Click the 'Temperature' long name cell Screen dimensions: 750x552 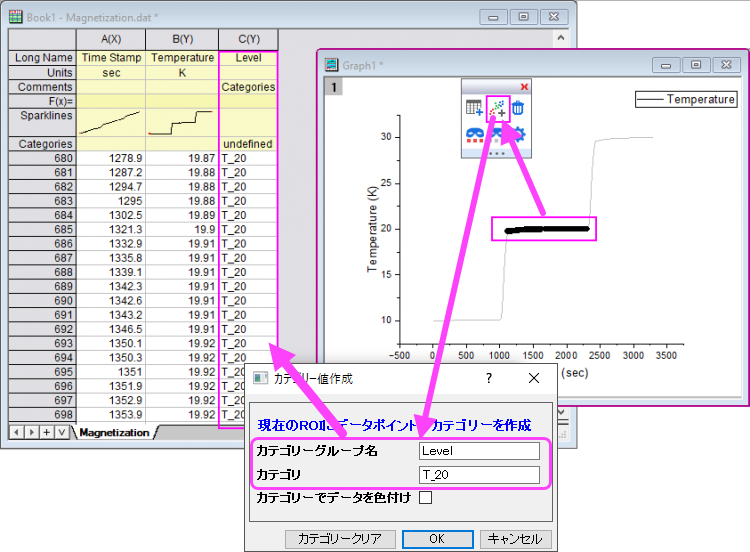[182, 58]
